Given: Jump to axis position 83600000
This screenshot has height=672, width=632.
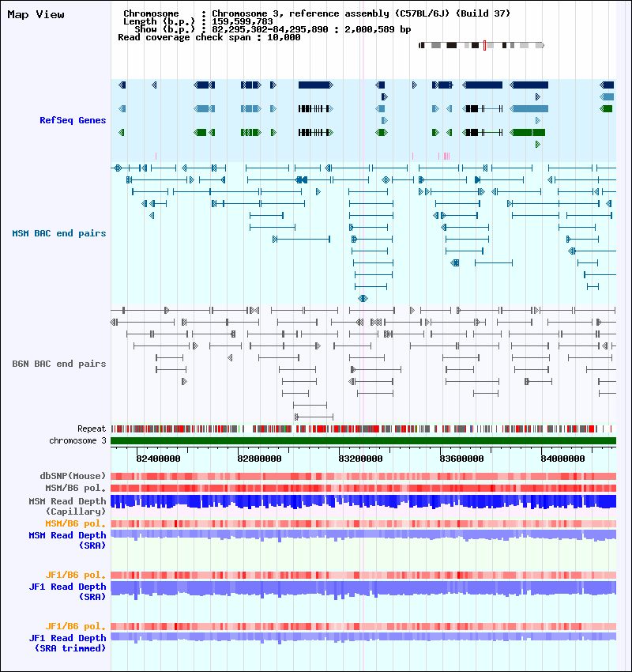Looking at the screenshot, I should (461, 459).
